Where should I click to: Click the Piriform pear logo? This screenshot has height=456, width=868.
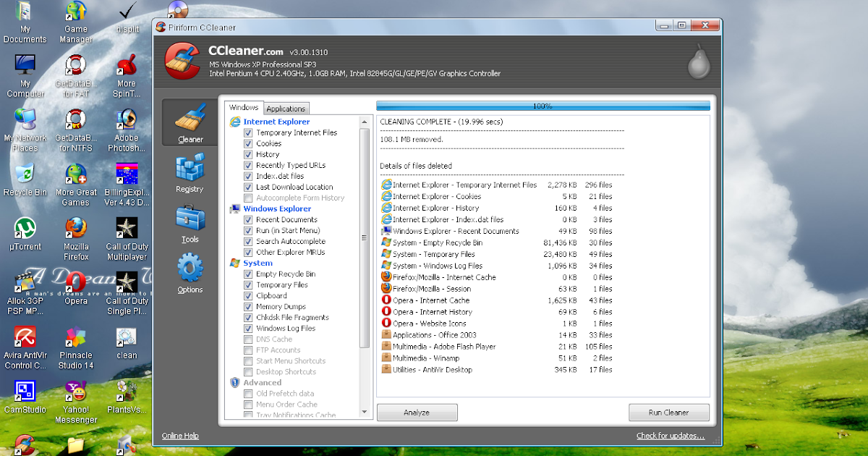coord(698,62)
